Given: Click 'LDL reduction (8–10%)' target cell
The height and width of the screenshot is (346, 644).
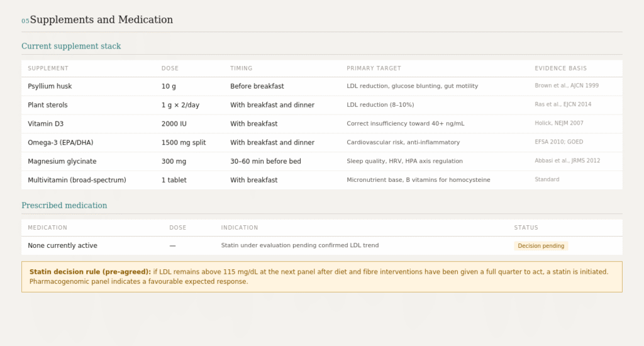Looking at the screenshot, I should point(380,105).
